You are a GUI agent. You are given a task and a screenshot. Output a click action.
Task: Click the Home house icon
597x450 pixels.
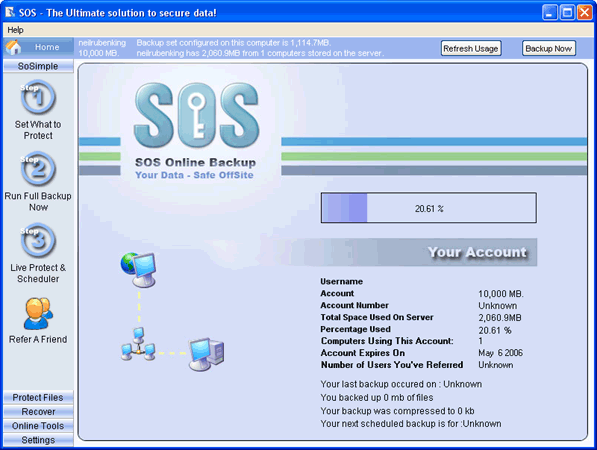pos(13,47)
